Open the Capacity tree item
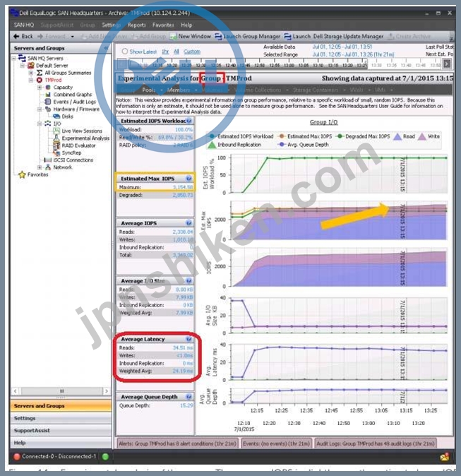The height and width of the screenshot is (476, 461). click(x=63, y=88)
